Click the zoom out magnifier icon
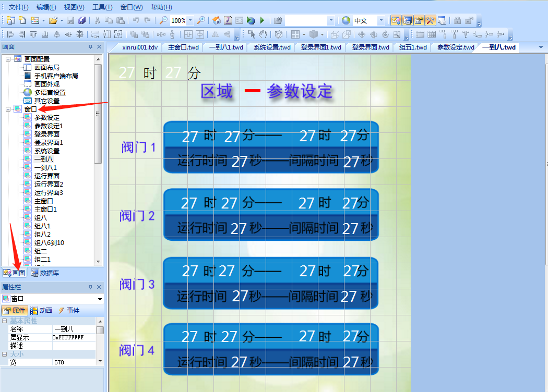Screen dimensions: 548x392 coord(163,21)
